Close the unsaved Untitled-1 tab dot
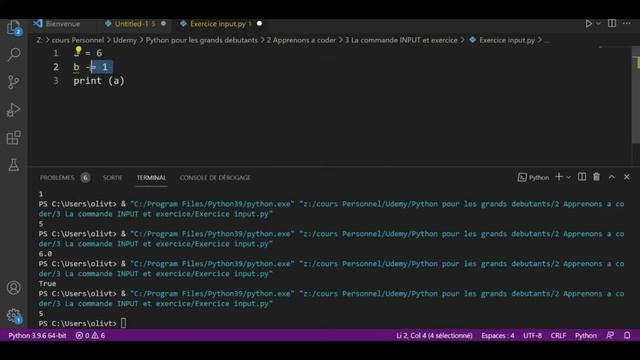The image size is (640, 360). coord(164,24)
